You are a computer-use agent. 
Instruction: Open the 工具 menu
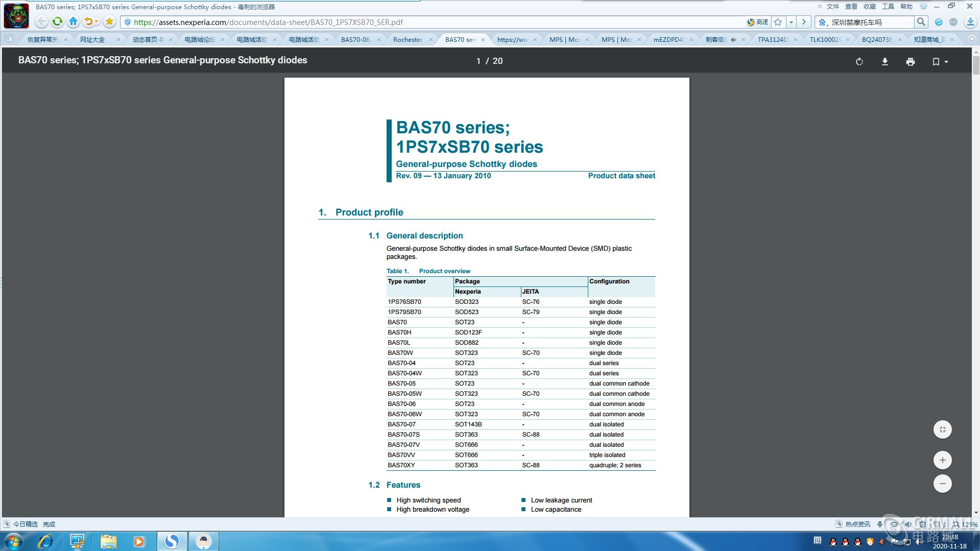pos(888,7)
